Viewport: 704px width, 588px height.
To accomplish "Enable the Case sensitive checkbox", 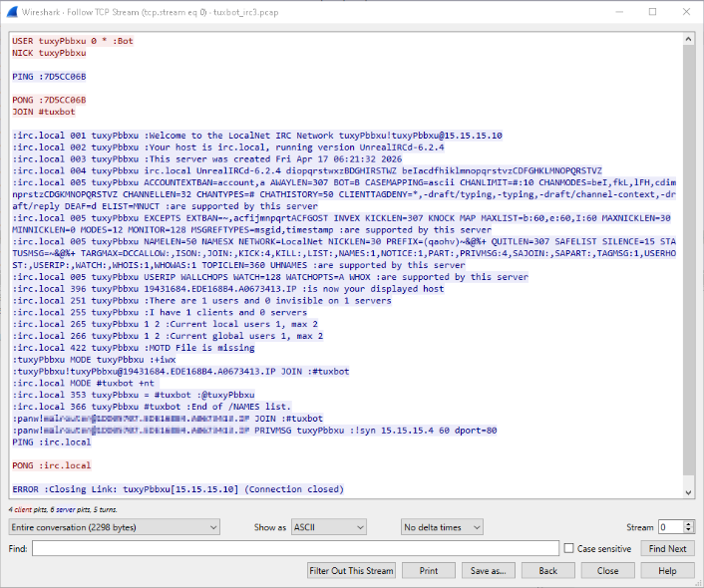I will pos(568,548).
